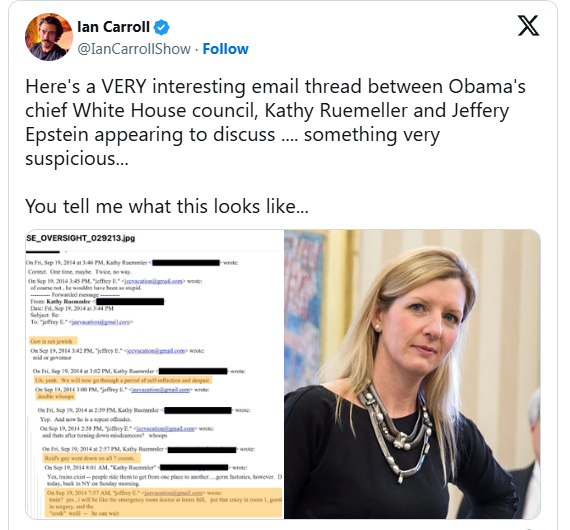Select the highlighted "double whoops" text
This screenshot has width=570, height=530.
click(x=56, y=396)
